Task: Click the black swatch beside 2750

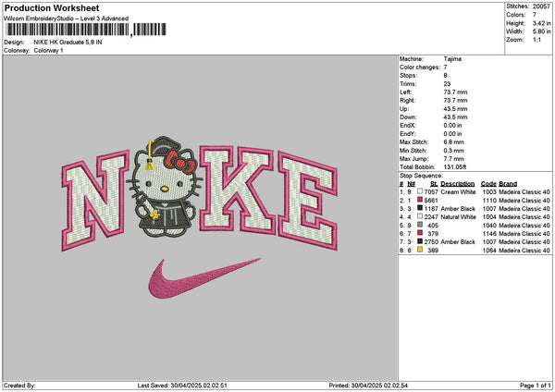Action: coord(420,241)
